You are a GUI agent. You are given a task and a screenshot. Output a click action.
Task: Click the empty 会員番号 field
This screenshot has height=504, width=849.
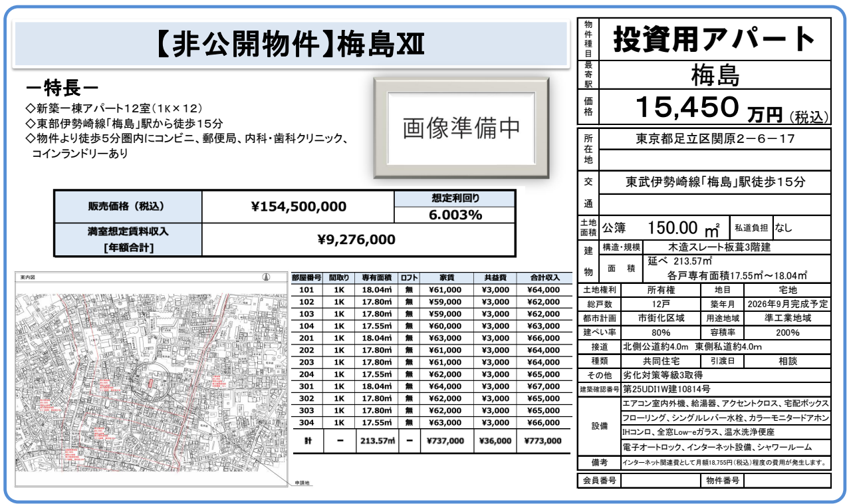click(659, 480)
